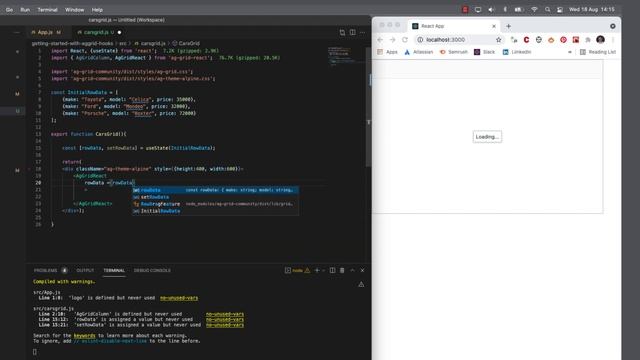640x360 pixels.
Task: Open Spotlight search in the menu bar
Action: pos(547,9)
